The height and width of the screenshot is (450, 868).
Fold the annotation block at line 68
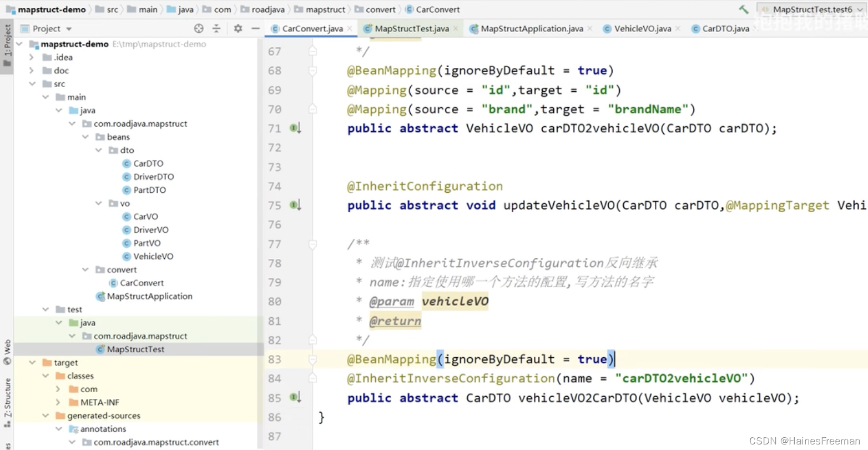[312, 71]
